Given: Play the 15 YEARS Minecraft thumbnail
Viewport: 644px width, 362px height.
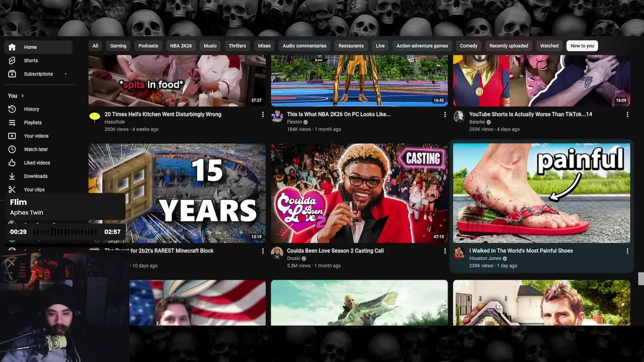Looking at the screenshot, I should click(x=177, y=193).
